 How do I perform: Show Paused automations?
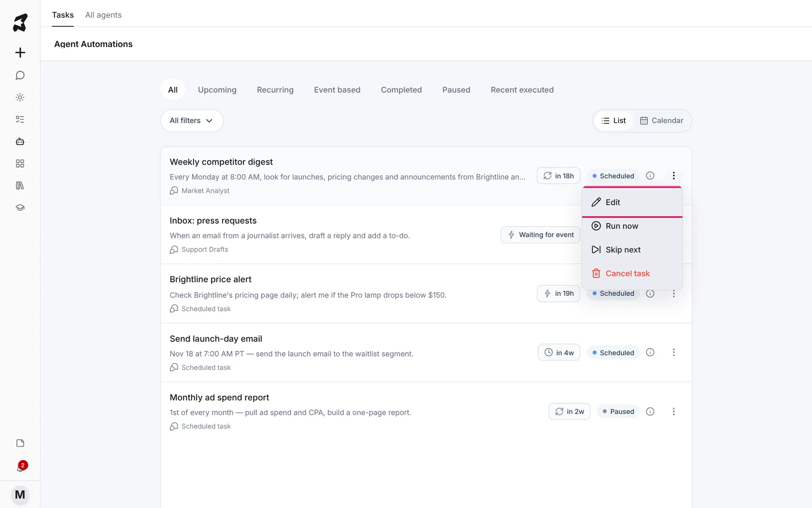456,90
